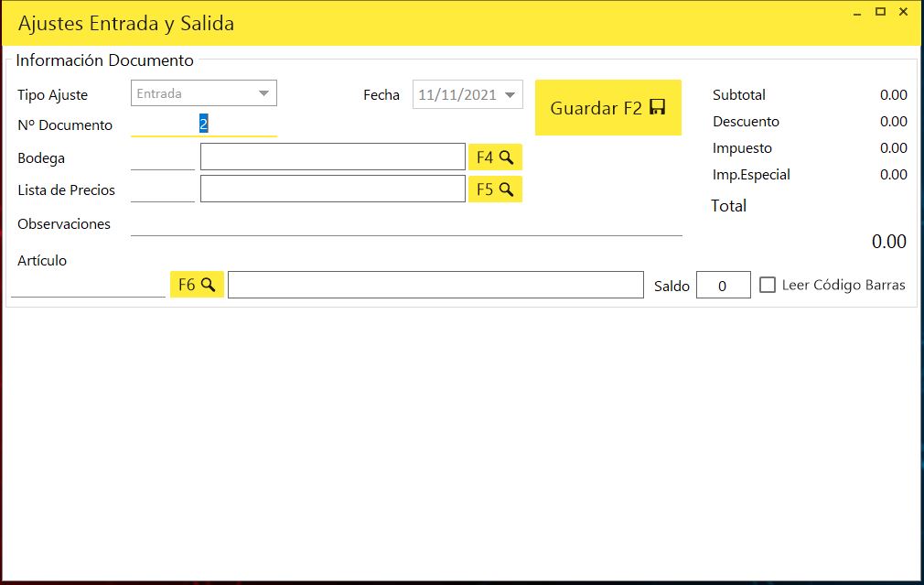Screen dimensions: 924x585
Task: Minimize the Ajustes Entrada y Salida window
Action: click(x=857, y=12)
